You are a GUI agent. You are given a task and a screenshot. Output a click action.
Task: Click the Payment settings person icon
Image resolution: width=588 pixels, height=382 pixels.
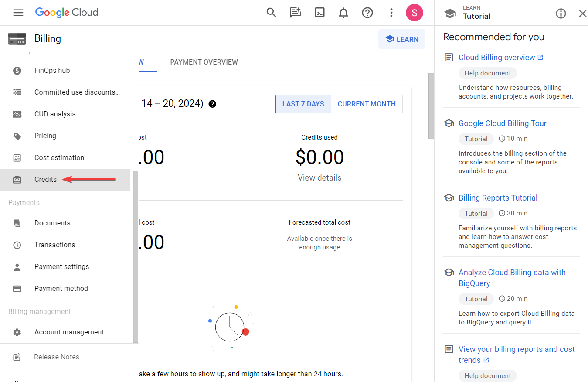tap(17, 266)
